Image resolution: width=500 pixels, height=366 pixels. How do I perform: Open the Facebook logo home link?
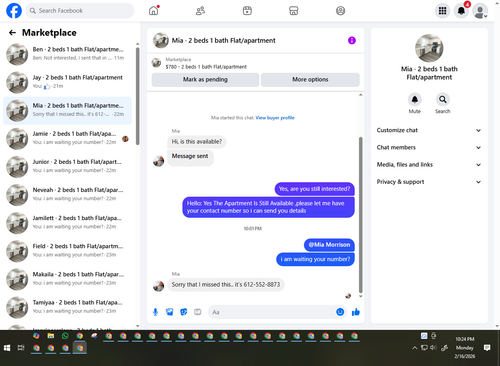coord(14,11)
